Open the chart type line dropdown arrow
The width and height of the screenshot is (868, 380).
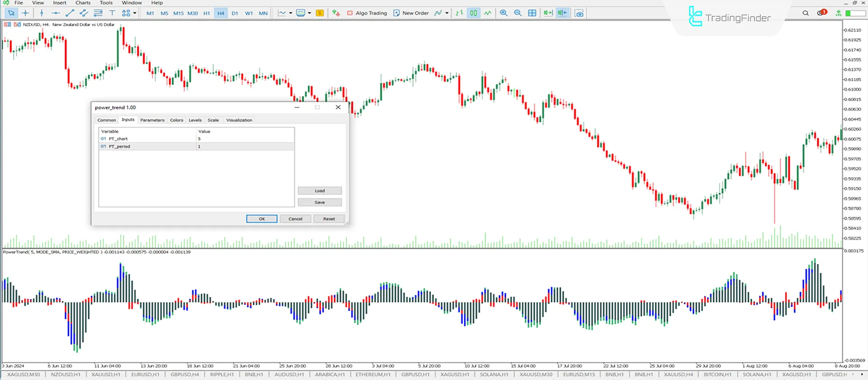click(290, 13)
